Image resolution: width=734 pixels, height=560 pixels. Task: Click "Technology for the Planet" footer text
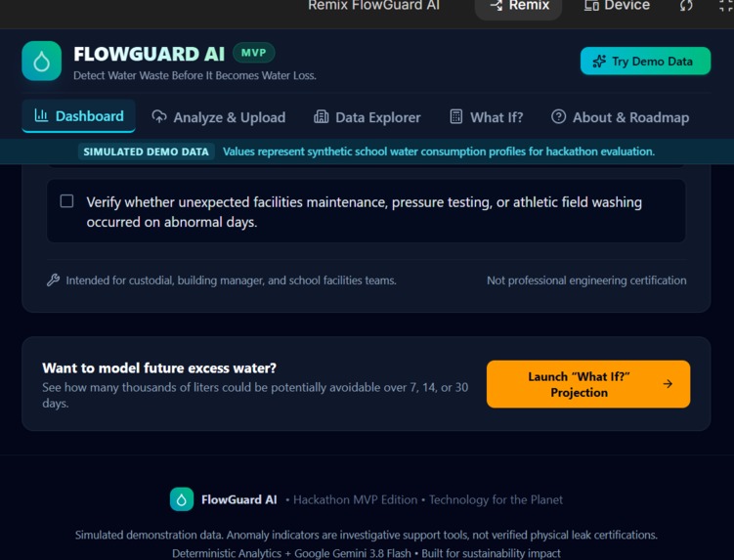click(x=496, y=499)
